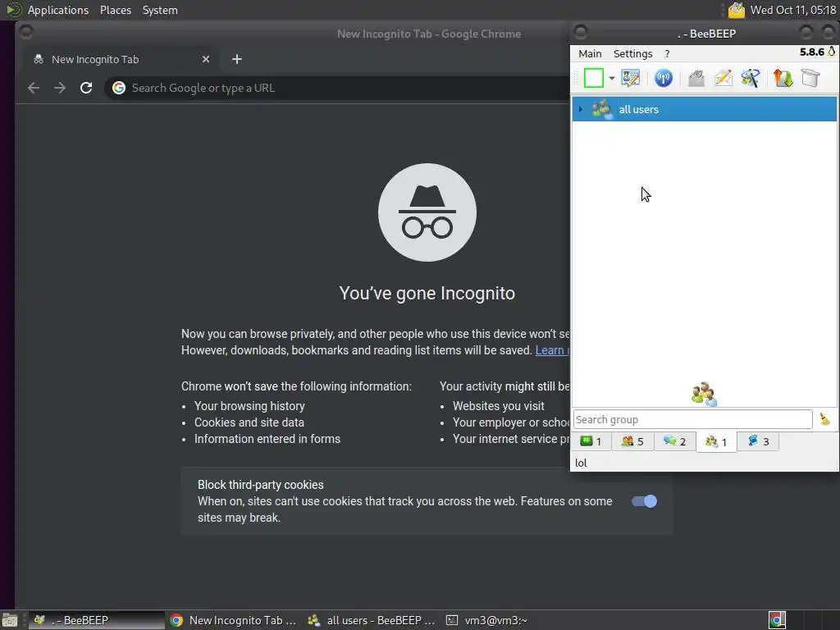Click the lol status text in BeeBEEP
This screenshot has width=840, height=630.
click(x=581, y=463)
